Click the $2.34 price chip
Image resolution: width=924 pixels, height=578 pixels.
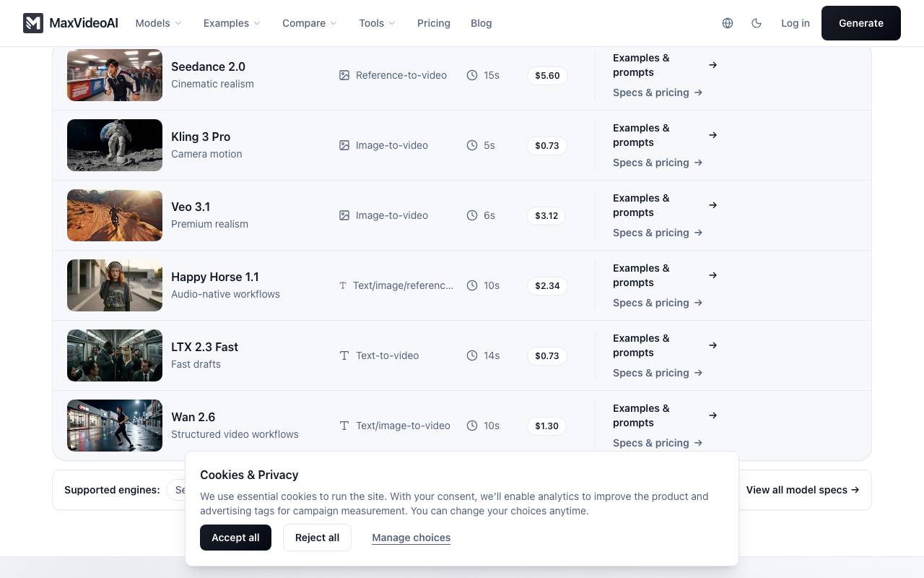click(547, 285)
